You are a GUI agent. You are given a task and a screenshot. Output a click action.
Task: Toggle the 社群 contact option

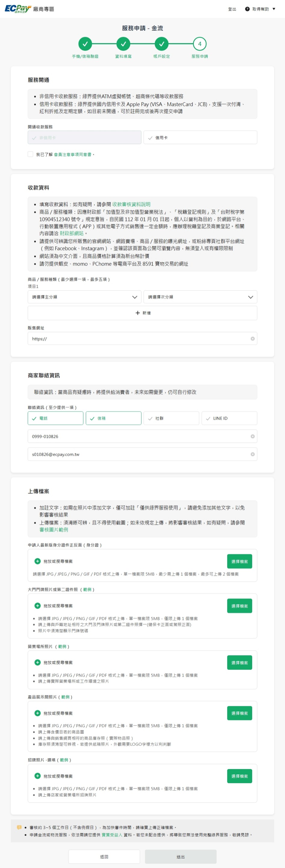point(171,418)
